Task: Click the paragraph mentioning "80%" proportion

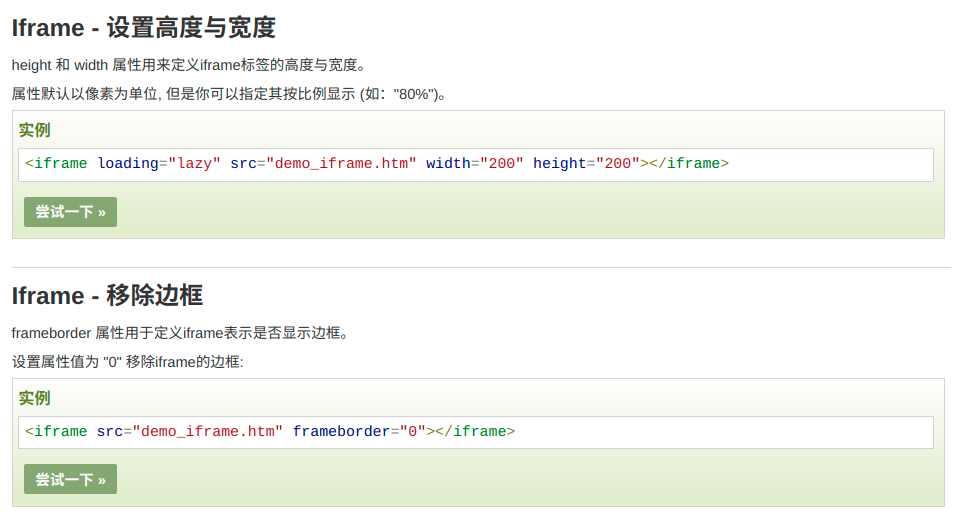Action: coord(230,94)
